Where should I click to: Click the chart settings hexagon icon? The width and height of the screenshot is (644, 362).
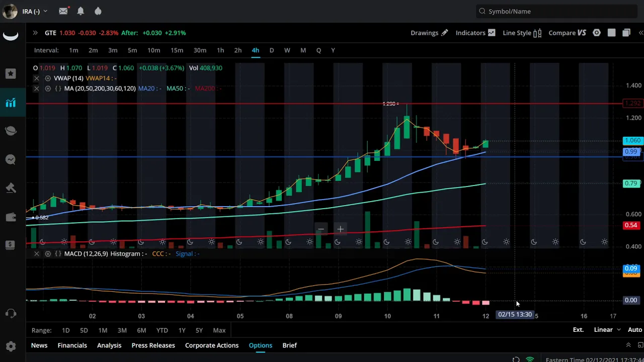coord(597,33)
